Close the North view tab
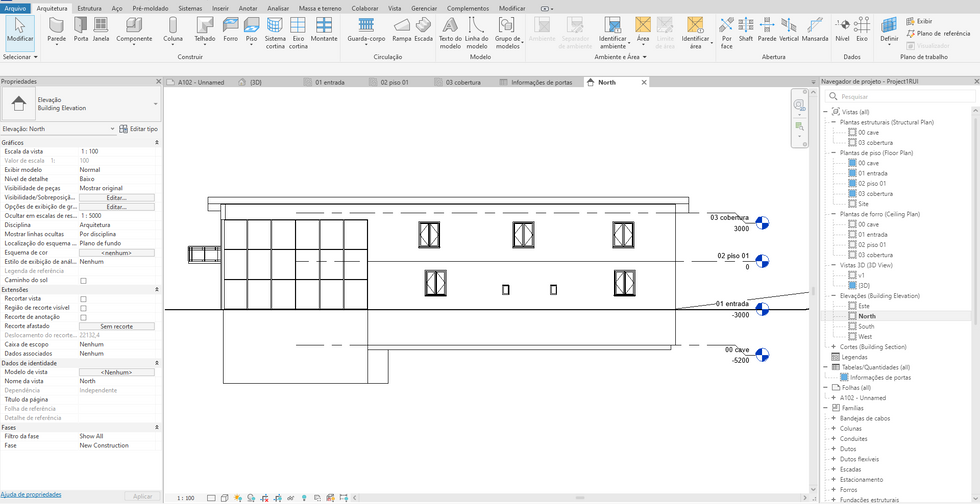The height and width of the screenshot is (504, 980). (644, 82)
